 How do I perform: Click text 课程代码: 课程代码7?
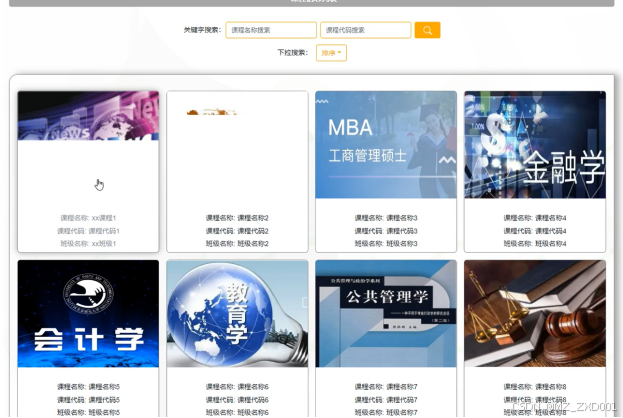pyautogui.click(x=386, y=400)
